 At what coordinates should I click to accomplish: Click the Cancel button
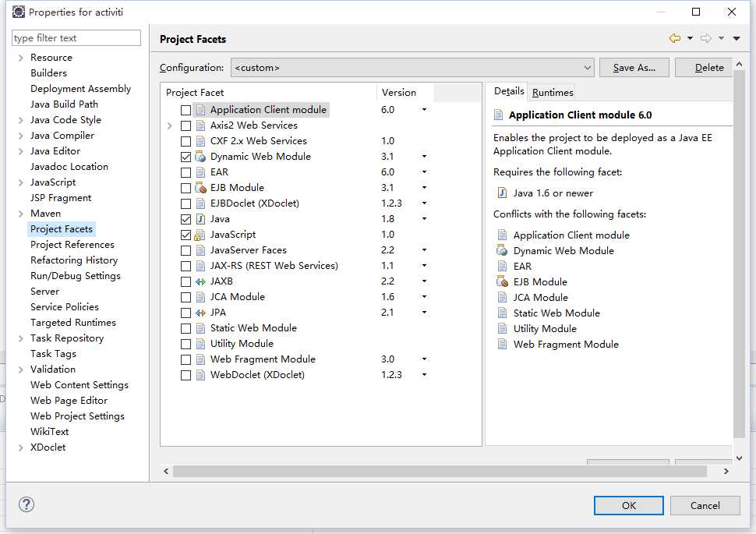tap(705, 505)
